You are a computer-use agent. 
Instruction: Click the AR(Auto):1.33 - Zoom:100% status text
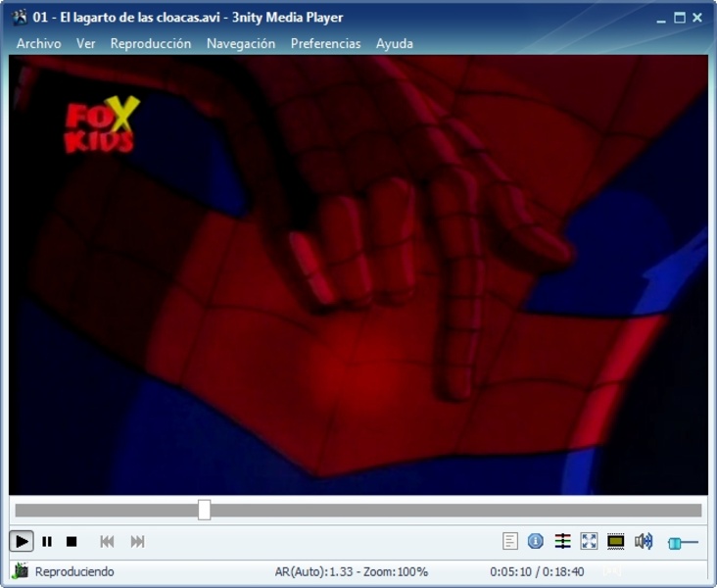pyautogui.click(x=352, y=571)
